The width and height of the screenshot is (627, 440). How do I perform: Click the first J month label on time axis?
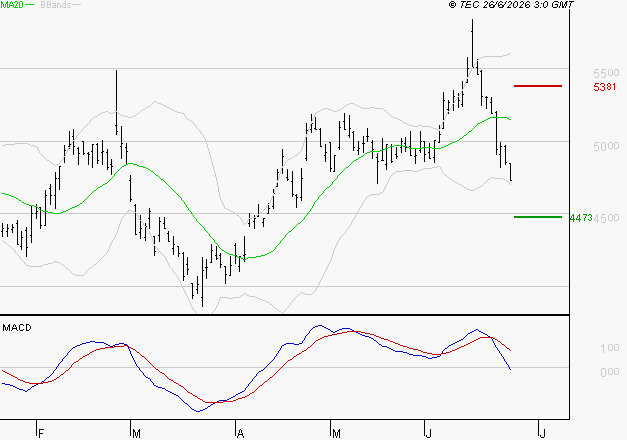pos(429,434)
